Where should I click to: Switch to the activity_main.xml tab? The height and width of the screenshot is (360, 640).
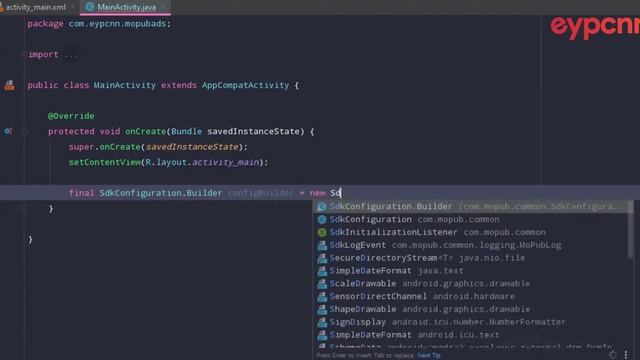coord(35,7)
